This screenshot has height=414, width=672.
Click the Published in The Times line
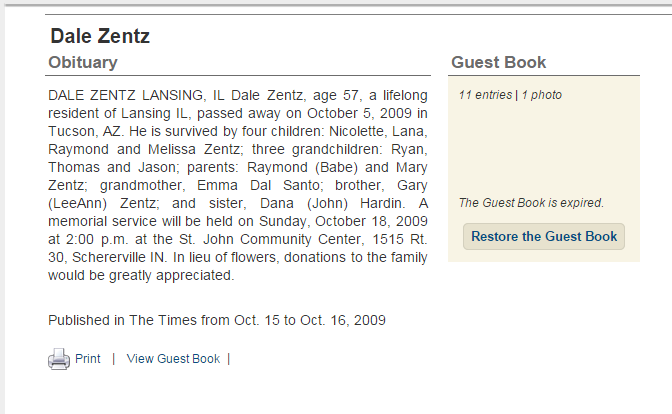click(217, 320)
